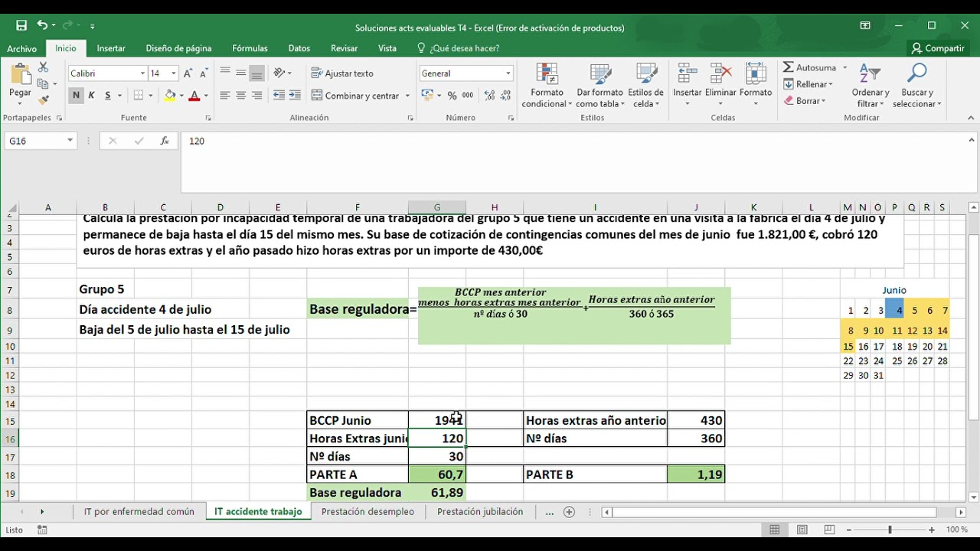This screenshot has width=980, height=551.
Task: Apply the thousands separator (000) style
Action: coord(468,96)
